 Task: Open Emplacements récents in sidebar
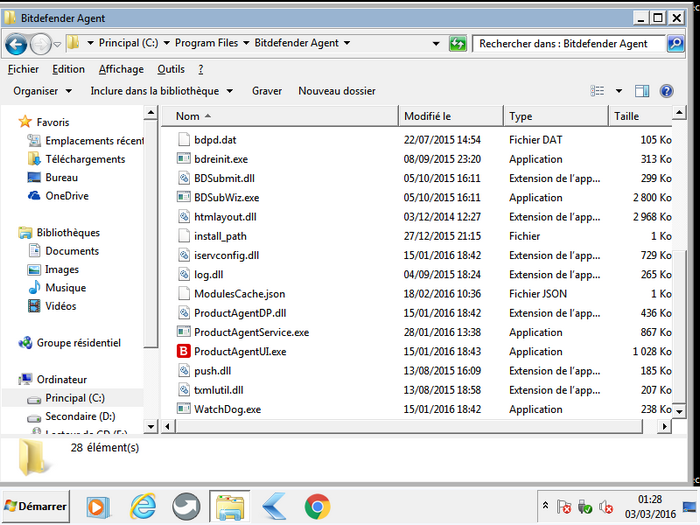click(x=85, y=141)
